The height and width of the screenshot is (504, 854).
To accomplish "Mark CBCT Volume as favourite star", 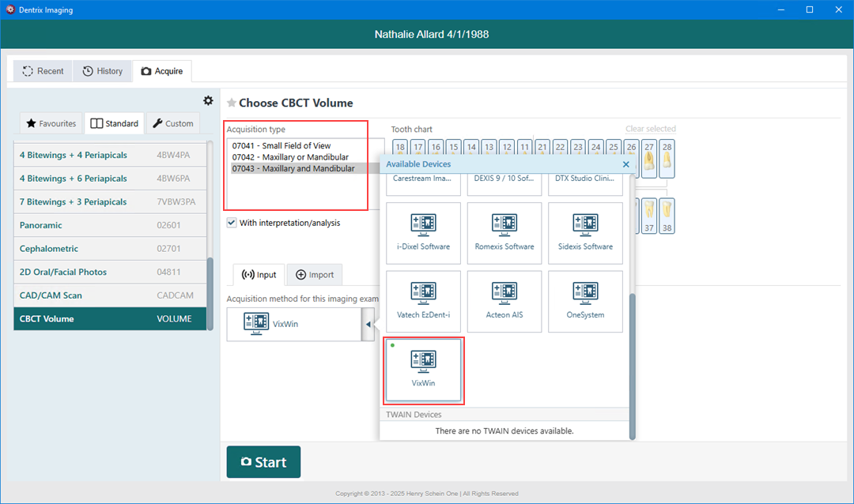I will (232, 103).
